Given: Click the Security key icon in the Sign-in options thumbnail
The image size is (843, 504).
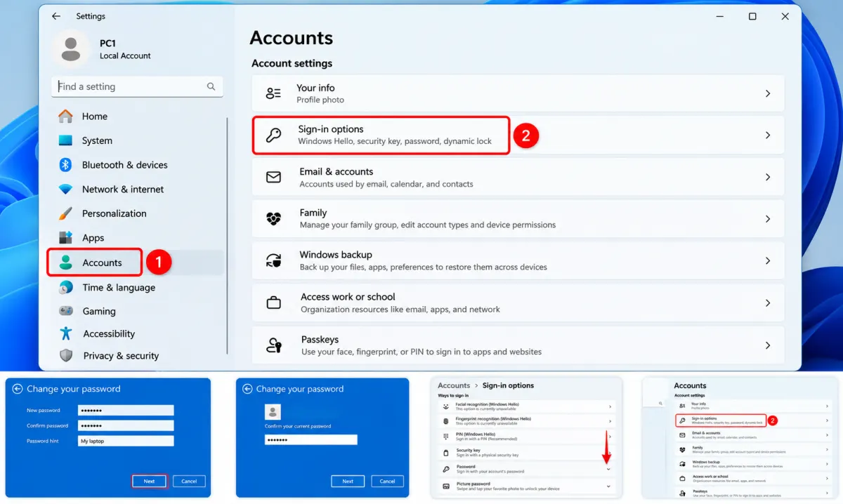Looking at the screenshot, I should click(x=445, y=453).
